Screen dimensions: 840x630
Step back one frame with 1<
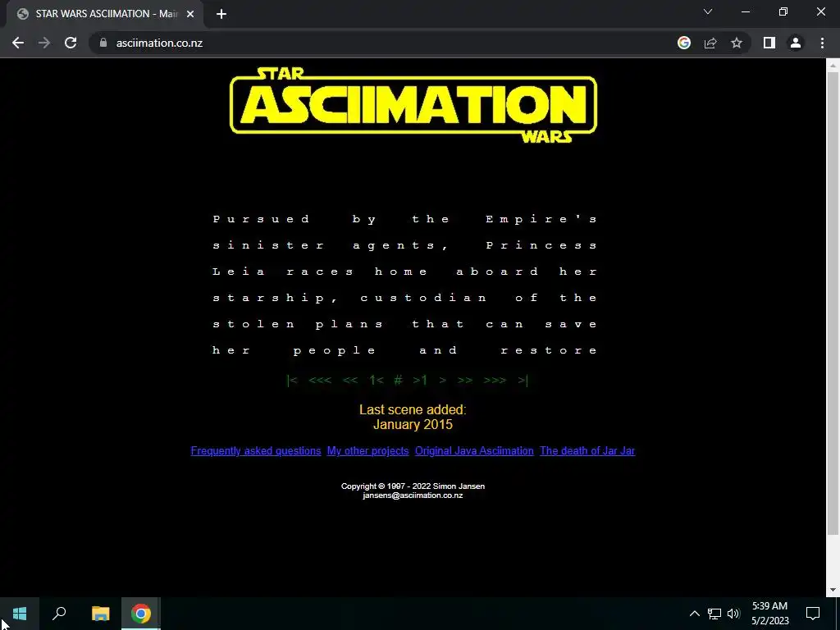click(x=376, y=380)
